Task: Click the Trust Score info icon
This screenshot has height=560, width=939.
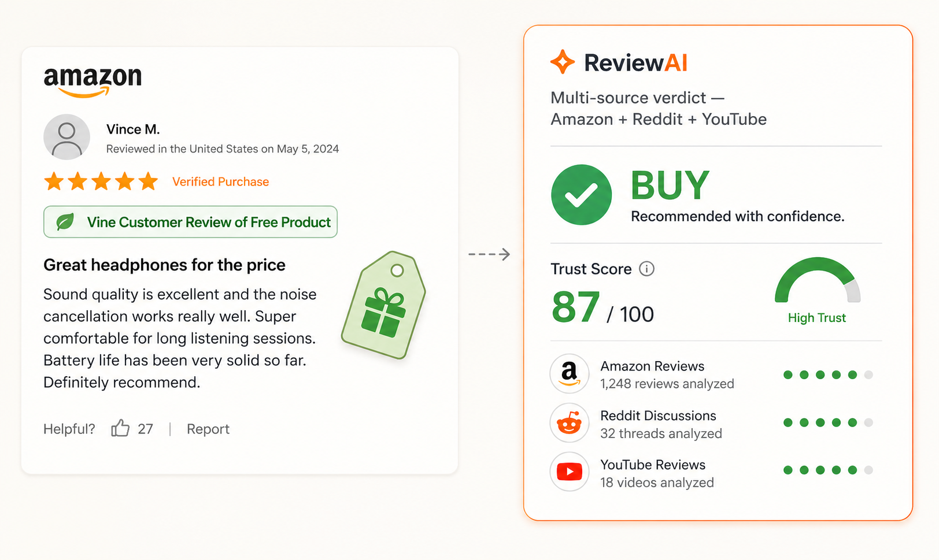Action: tap(646, 269)
